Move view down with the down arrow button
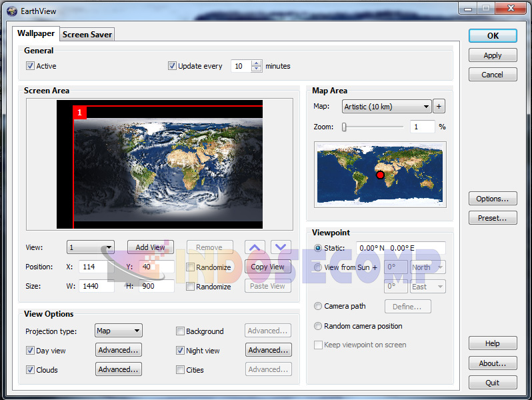 (281, 247)
